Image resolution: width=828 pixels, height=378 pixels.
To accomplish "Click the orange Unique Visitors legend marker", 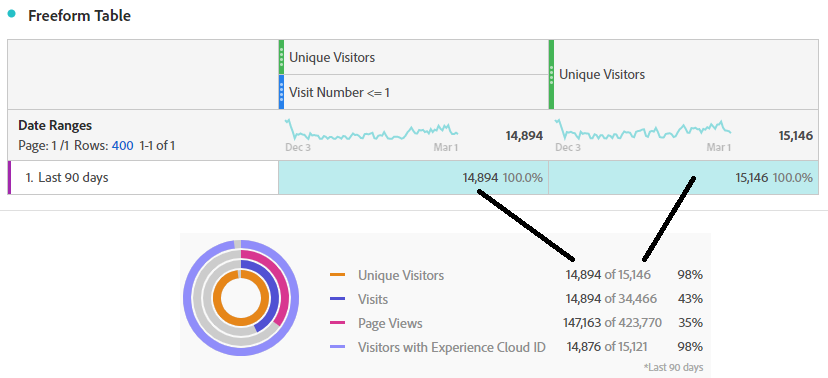I will coord(337,275).
